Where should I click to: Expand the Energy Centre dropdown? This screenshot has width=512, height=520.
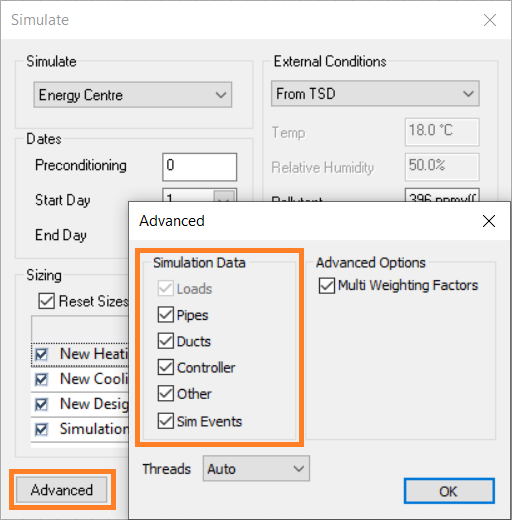pyautogui.click(x=132, y=95)
